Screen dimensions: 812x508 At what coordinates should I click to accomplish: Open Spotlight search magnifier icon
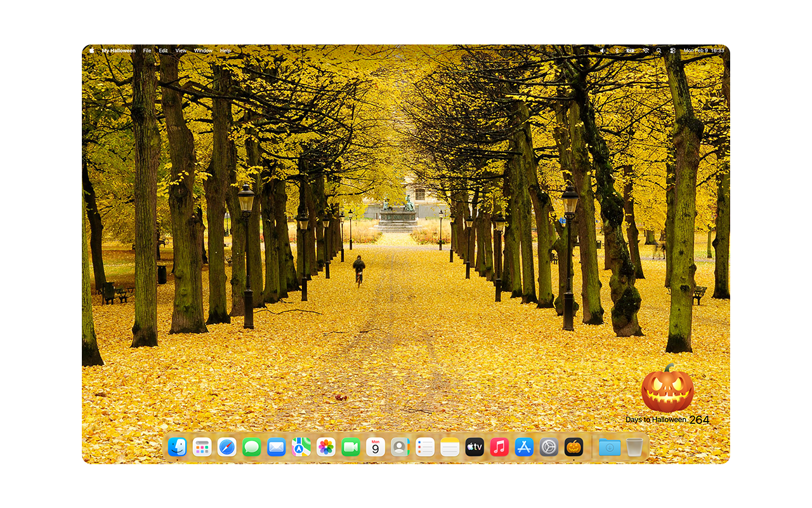point(659,51)
